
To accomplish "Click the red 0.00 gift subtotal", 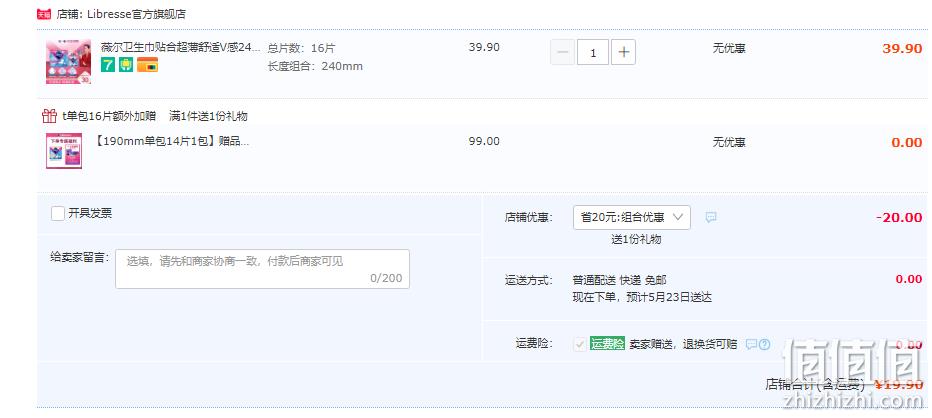I will click(907, 143).
